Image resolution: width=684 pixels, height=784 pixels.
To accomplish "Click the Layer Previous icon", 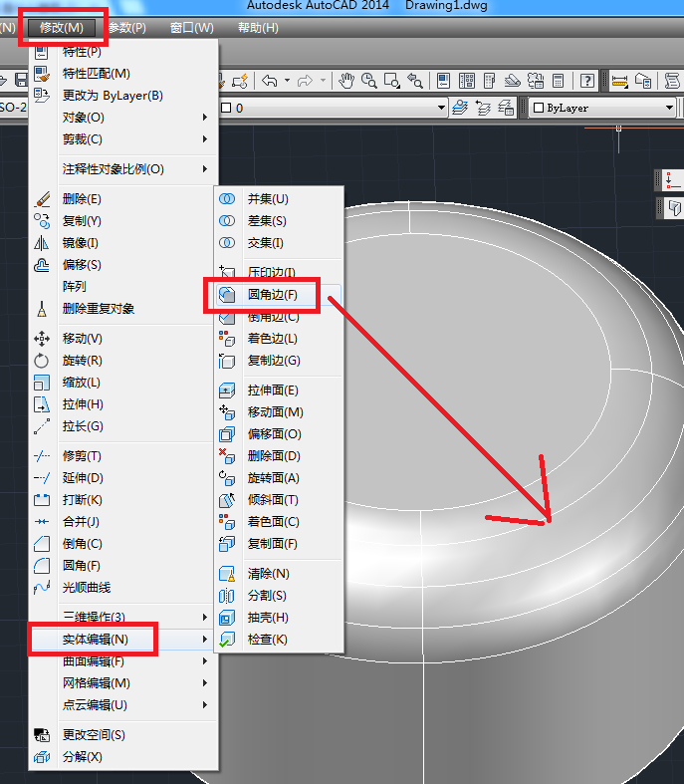I will [483, 108].
